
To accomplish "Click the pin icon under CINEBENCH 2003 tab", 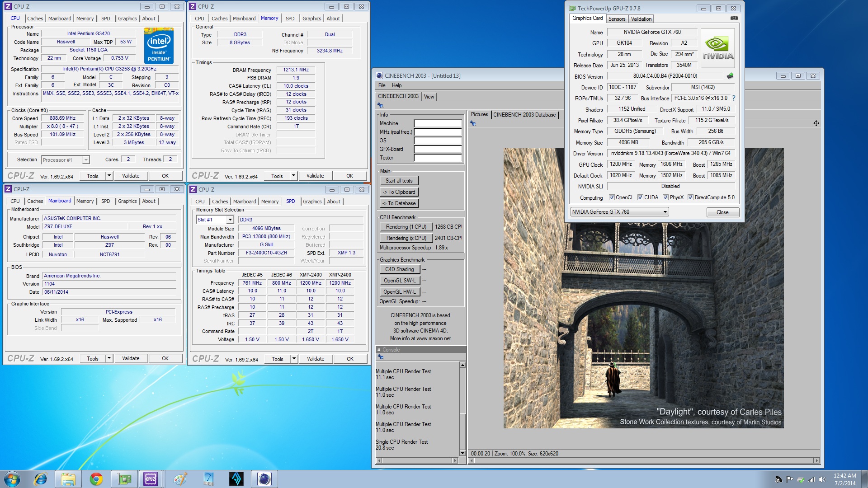I will coord(380,105).
